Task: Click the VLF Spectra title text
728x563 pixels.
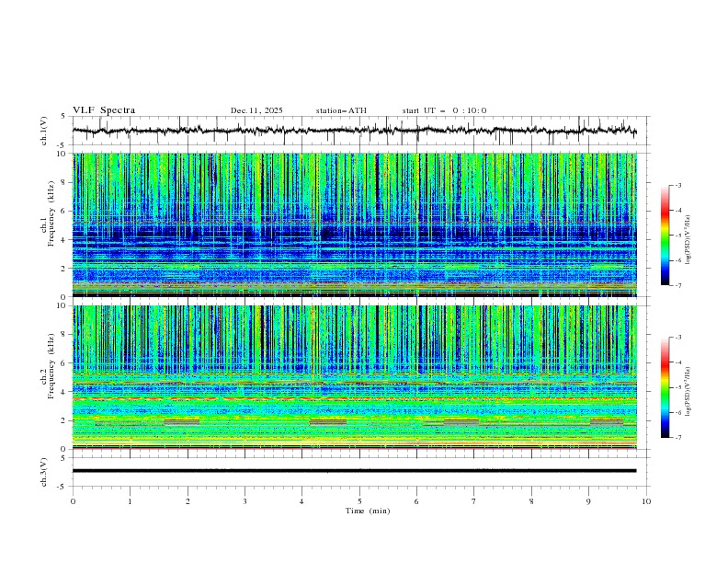Action: click(x=104, y=110)
